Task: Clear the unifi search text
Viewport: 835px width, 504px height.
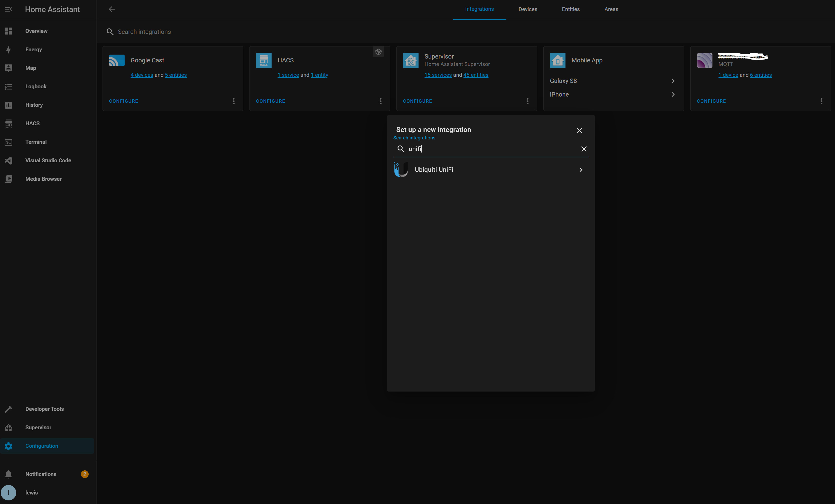Action: (x=584, y=149)
